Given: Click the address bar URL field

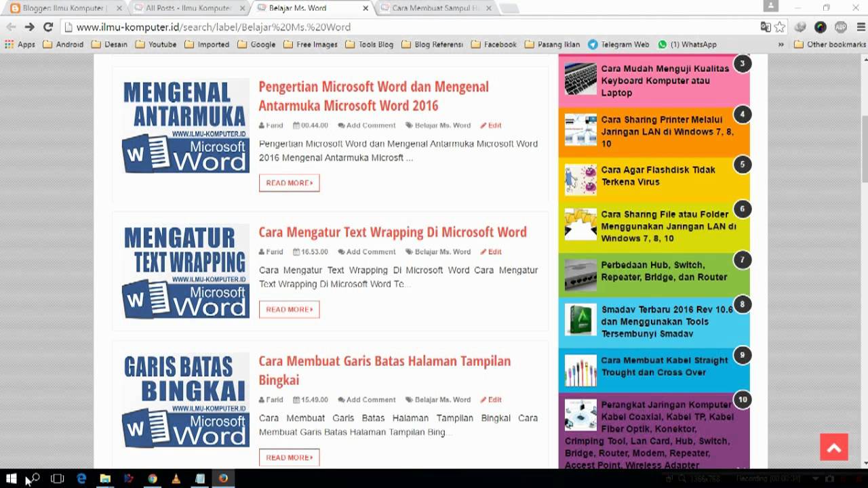Looking at the screenshot, I should click(x=407, y=27).
